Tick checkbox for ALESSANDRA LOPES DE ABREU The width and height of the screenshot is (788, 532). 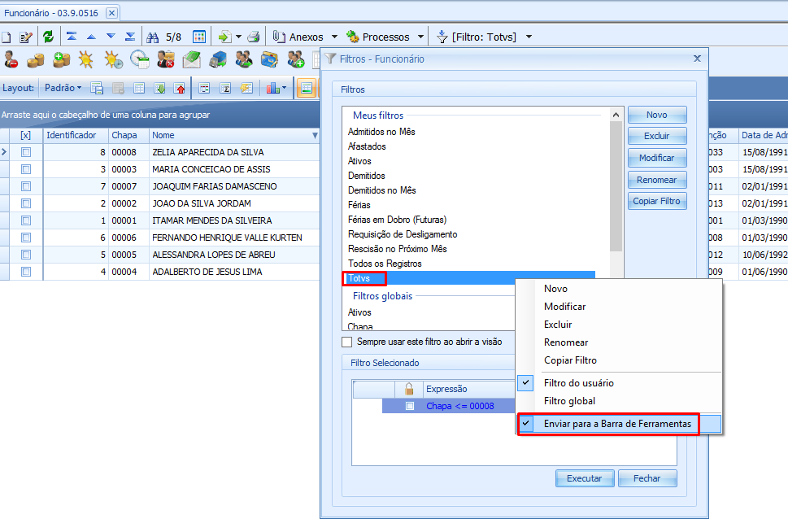coord(26,255)
